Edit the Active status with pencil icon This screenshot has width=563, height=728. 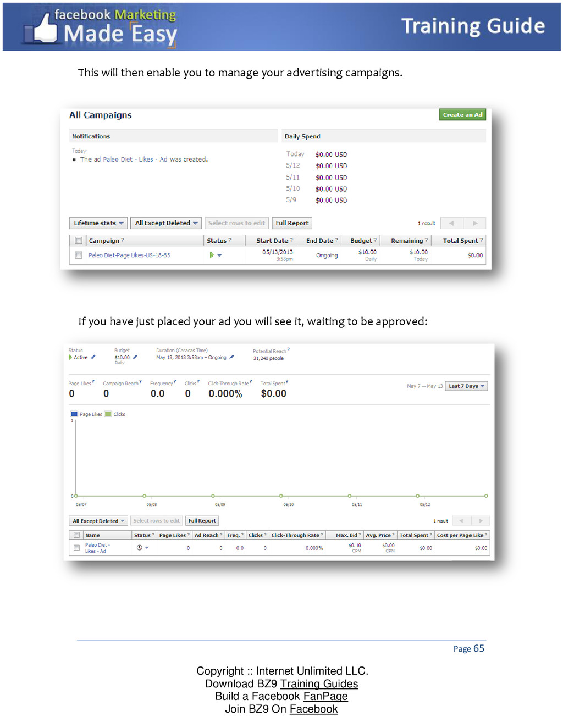coord(93,357)
